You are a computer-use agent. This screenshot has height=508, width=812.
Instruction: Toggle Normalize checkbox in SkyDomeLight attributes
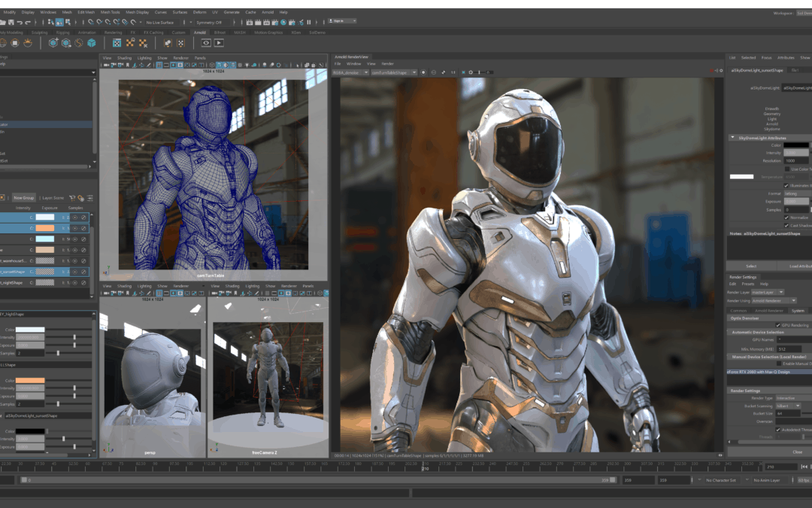click(x=786, y=217)
